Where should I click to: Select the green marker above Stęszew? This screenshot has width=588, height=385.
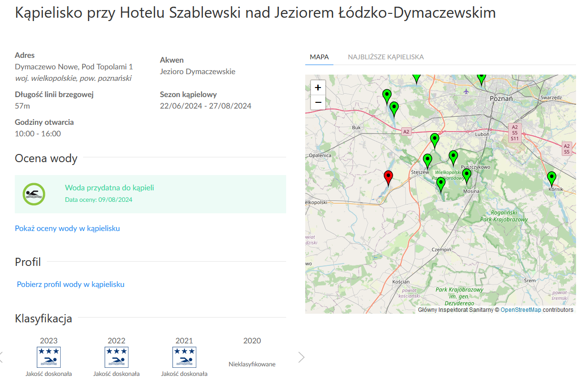point(428,161)
